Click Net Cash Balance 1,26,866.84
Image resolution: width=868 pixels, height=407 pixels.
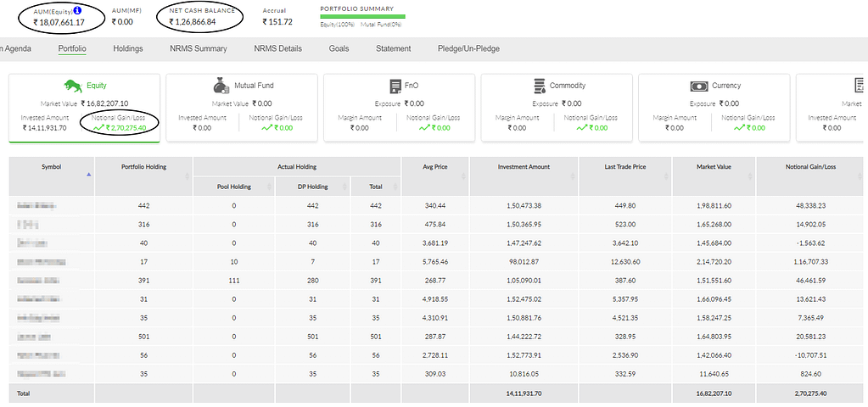192,22
